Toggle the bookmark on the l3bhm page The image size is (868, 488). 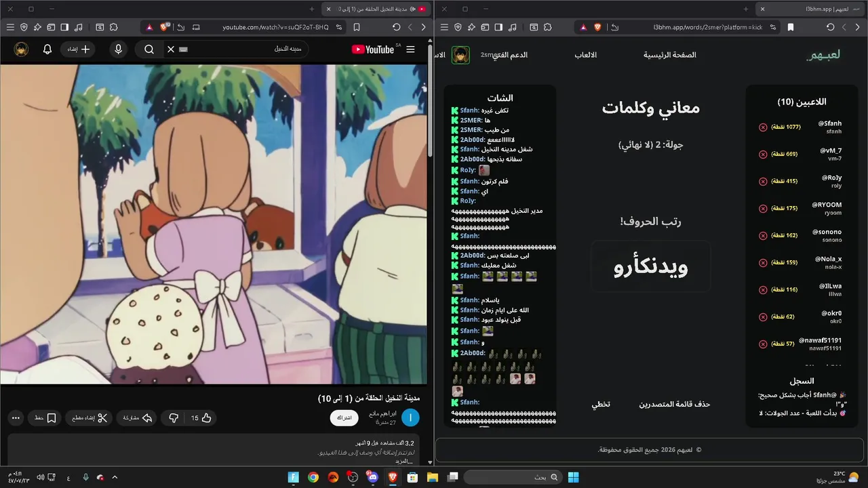coord(791,27)
